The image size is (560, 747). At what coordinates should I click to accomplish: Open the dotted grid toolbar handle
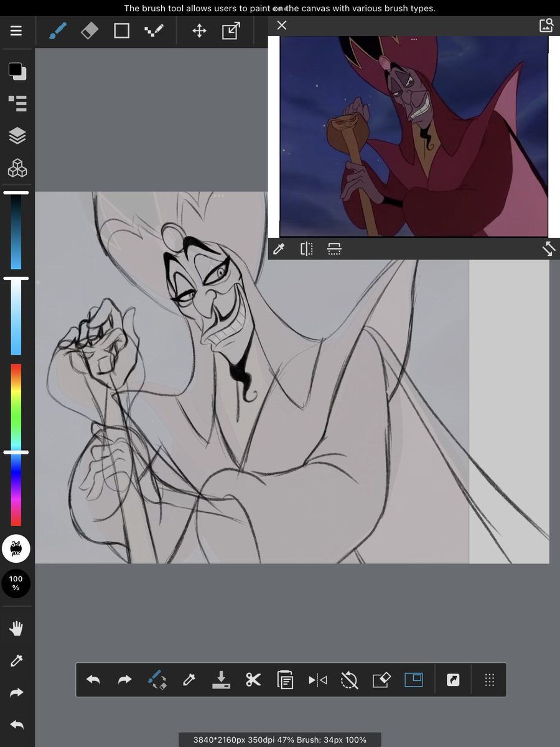pyautogui.click(x=489, y=680)
